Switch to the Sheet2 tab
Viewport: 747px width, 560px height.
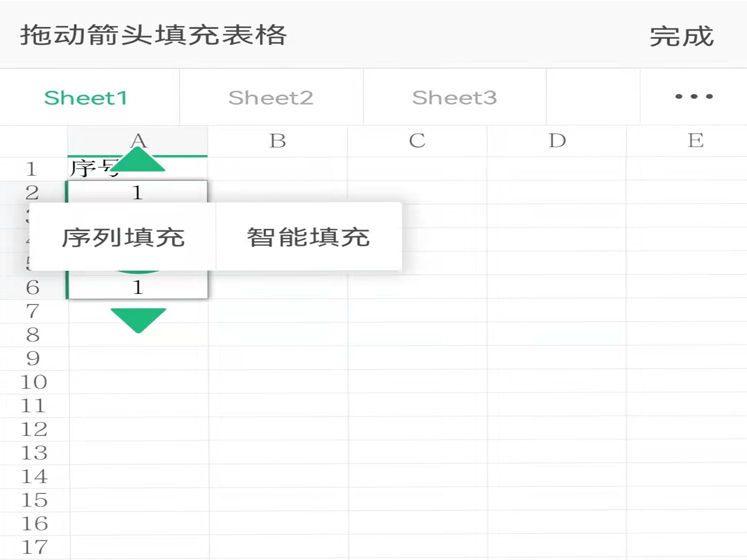271,98
